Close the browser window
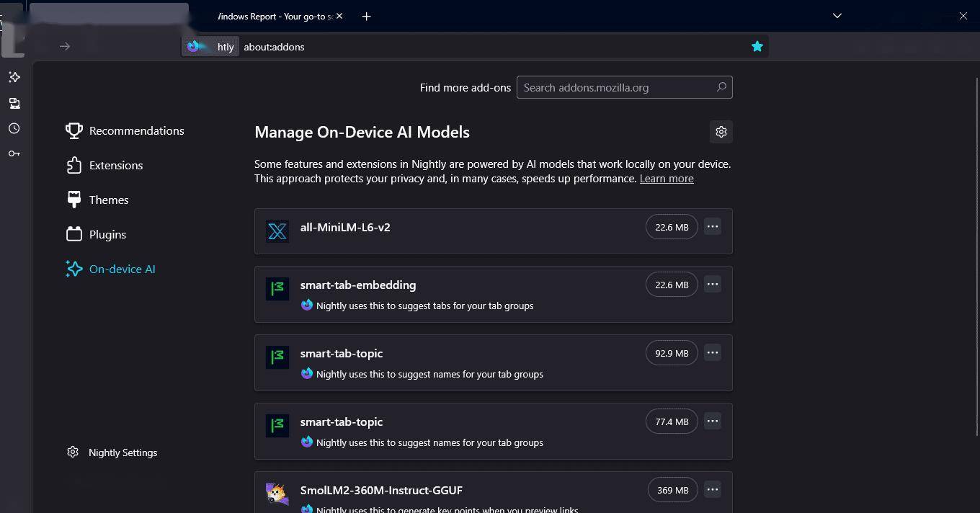 point(963,16)
